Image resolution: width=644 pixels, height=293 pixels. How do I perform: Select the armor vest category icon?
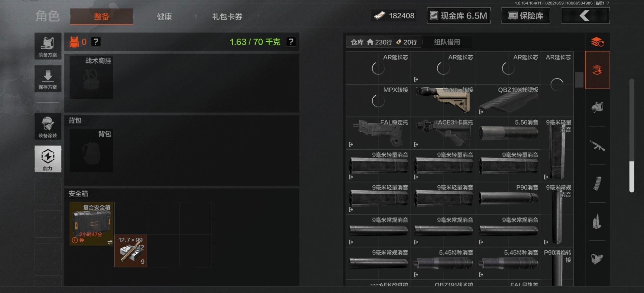tap(597, 107)
